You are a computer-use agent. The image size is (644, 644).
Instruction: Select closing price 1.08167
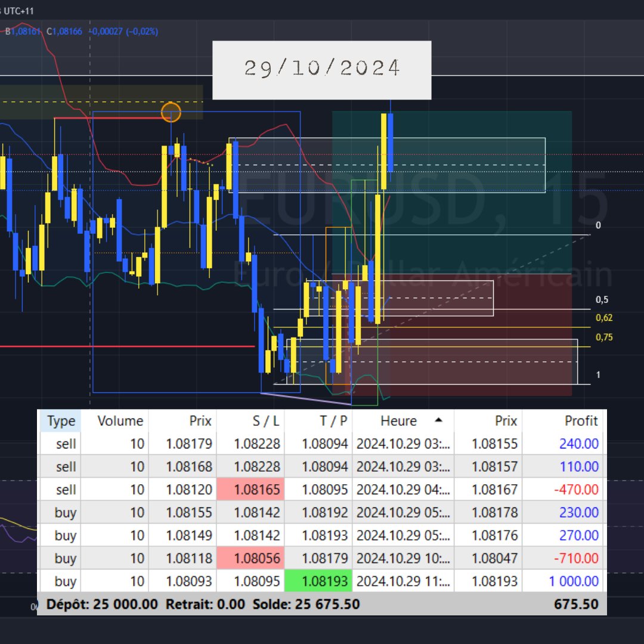(494, 490)
